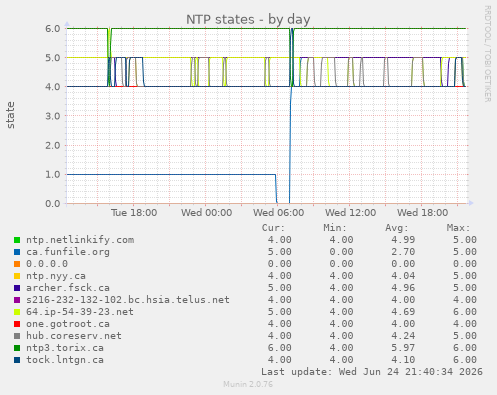Click ntp.netlinkify.com Avg value 4.99
The height and width of the screenshot is (395, 497).
tap(403, 240)
